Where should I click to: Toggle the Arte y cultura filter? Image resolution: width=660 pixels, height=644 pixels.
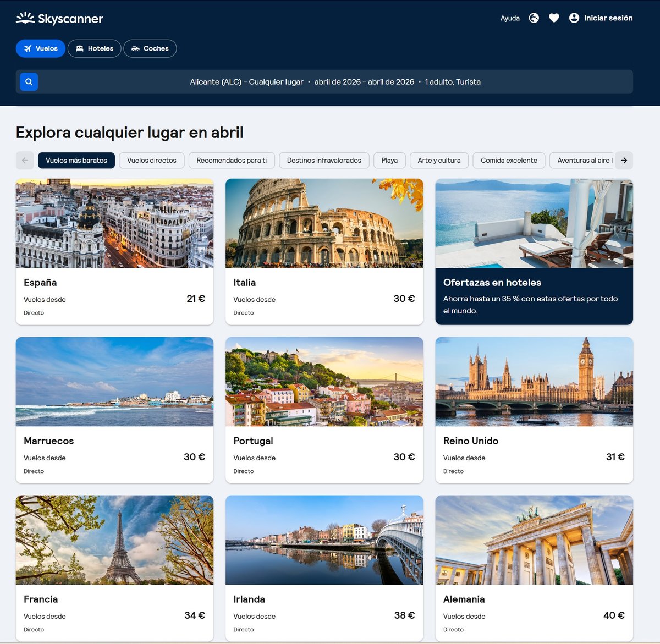coord(439,161)
